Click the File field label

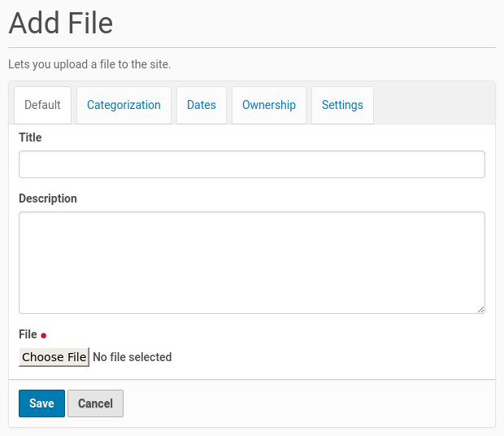28,334
